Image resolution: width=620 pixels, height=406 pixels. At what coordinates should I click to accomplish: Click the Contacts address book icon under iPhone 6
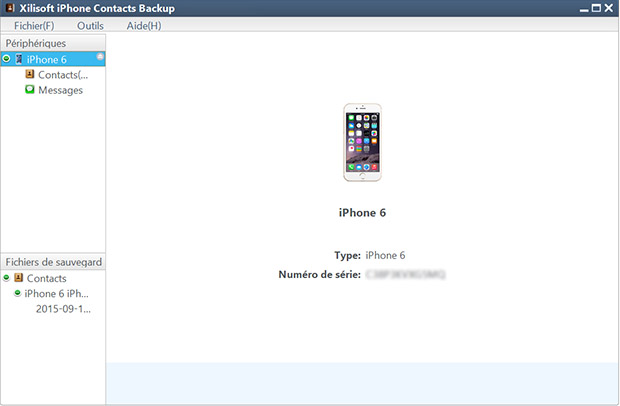(x=30, y=74)
